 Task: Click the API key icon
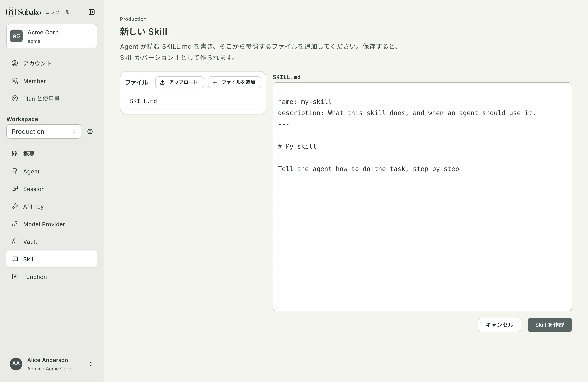(15, 206)
